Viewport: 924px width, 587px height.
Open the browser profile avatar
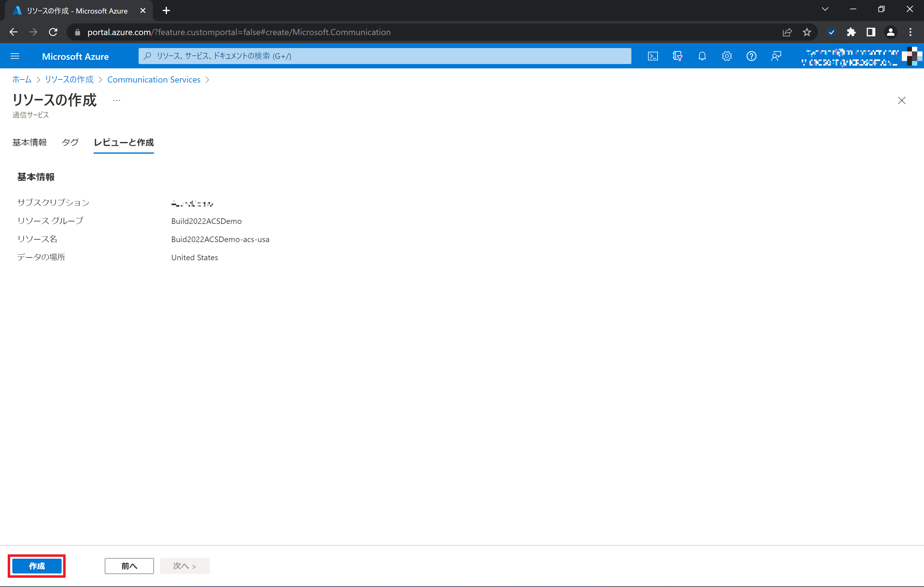(891, 32)
